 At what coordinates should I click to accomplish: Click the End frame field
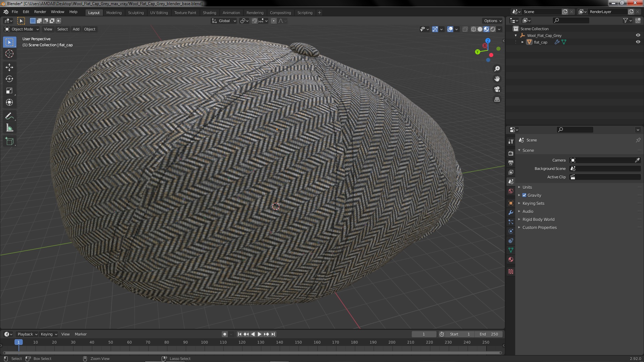point(489,334)
